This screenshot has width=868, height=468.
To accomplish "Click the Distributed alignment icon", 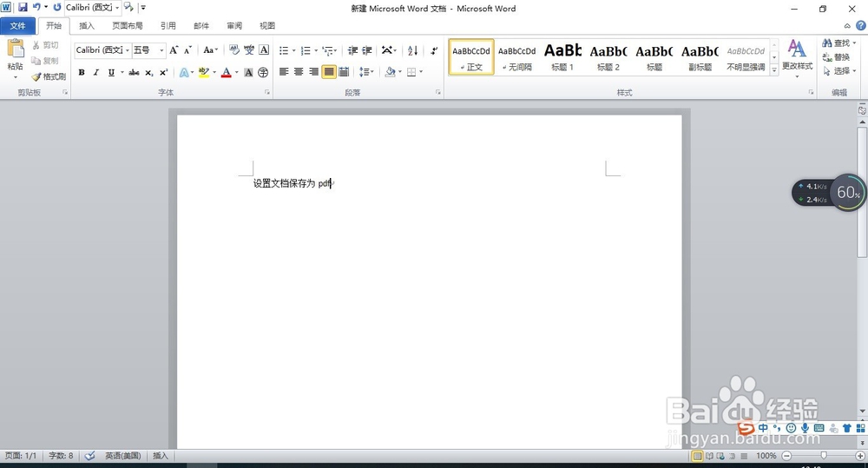I will click(x=344, y=72).
